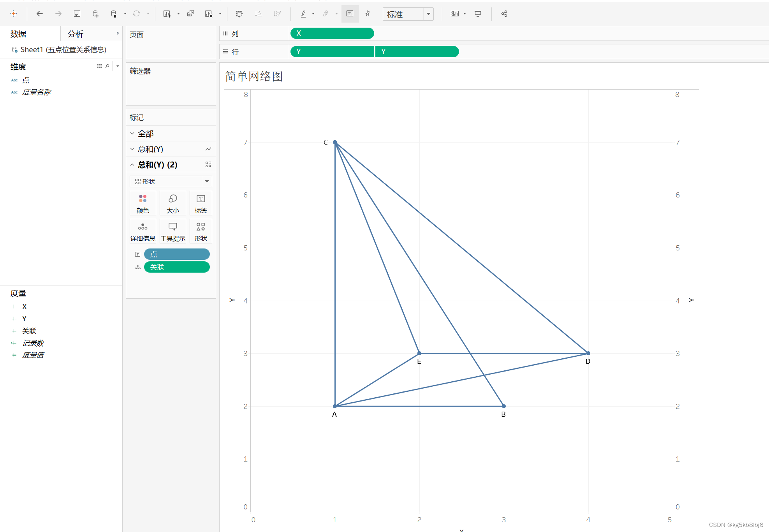Click the second Y pill on rows shelf
This screenshot has width=769, height=532.
point(417,52)
